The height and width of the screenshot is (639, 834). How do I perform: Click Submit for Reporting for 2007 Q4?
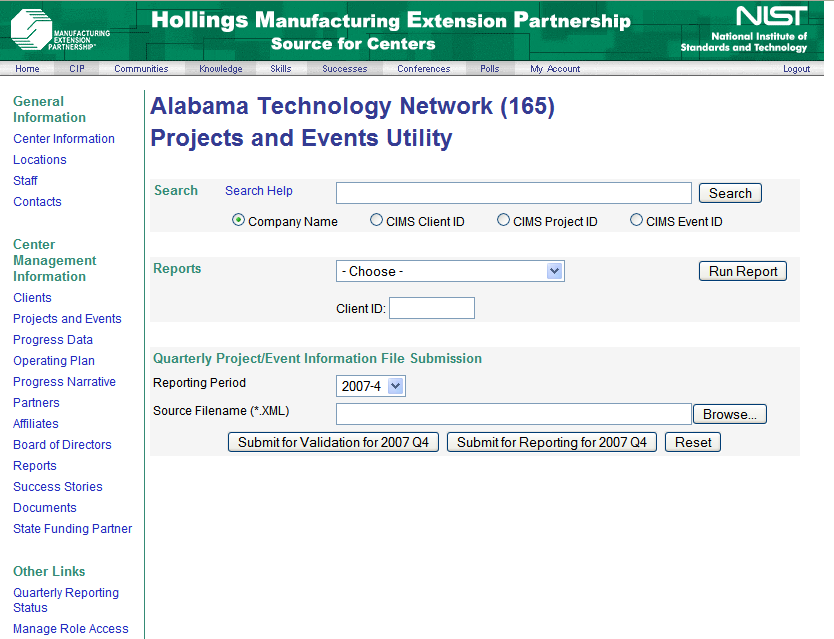click(x=552, y=442)
